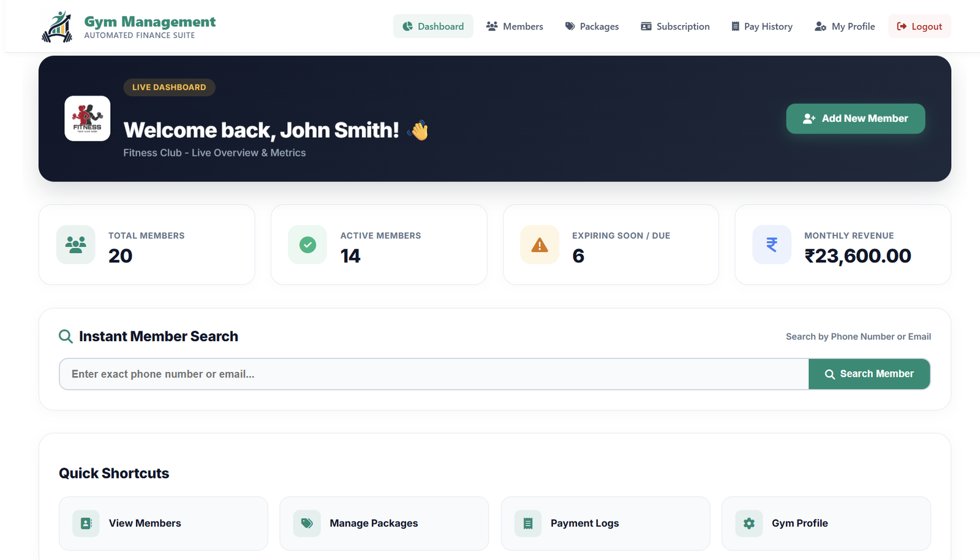Click the expiring soon value 6
The height and width of the screenshot is (560, 980).
(578, 255)
